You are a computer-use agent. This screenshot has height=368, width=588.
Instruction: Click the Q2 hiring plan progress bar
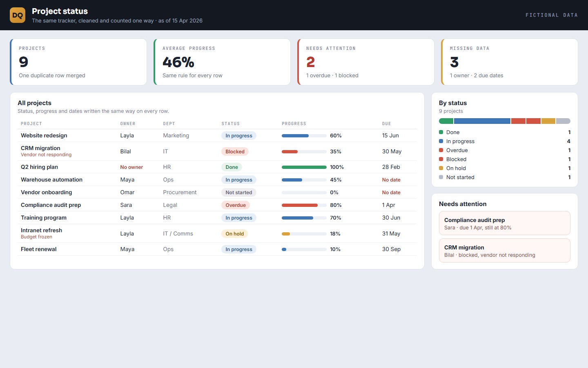click(x=304, y=167)
